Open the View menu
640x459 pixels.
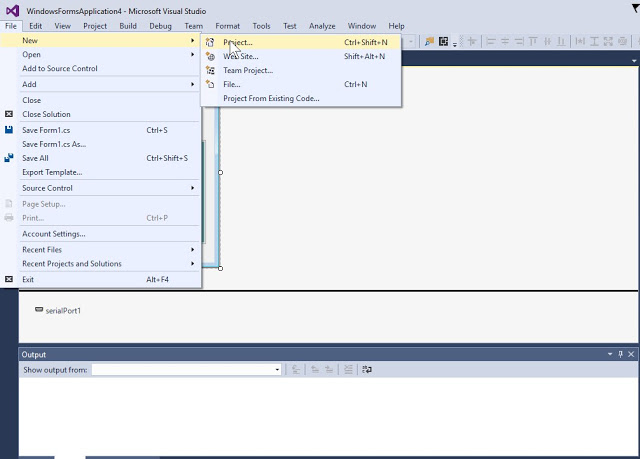tap(62, 26)
